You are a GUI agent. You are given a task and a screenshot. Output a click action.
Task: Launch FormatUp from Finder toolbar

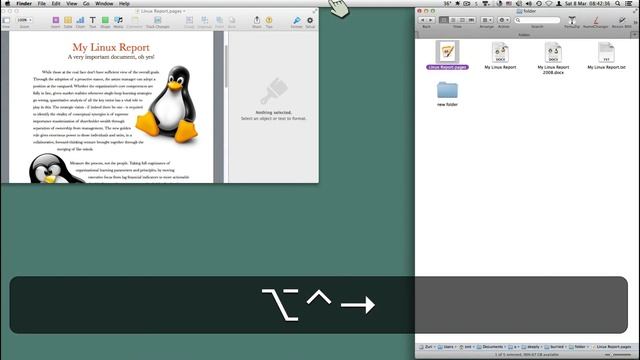pos(572,22)
